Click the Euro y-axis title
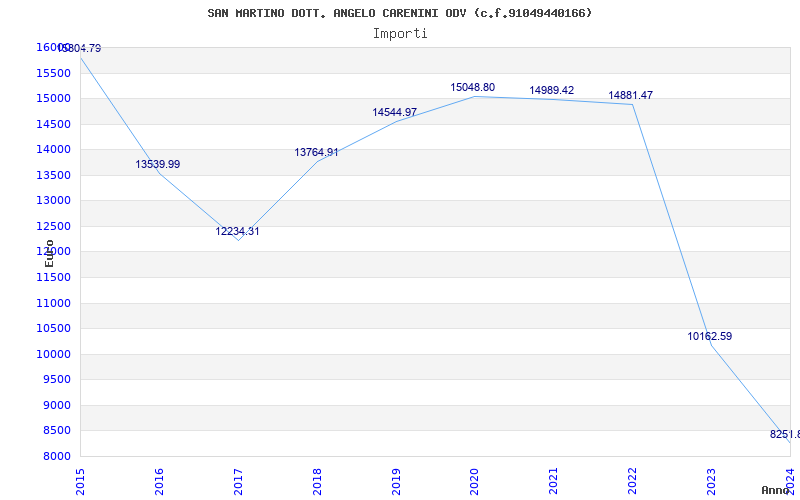Viewport: 800px width, 500px height. coord(49,253)
